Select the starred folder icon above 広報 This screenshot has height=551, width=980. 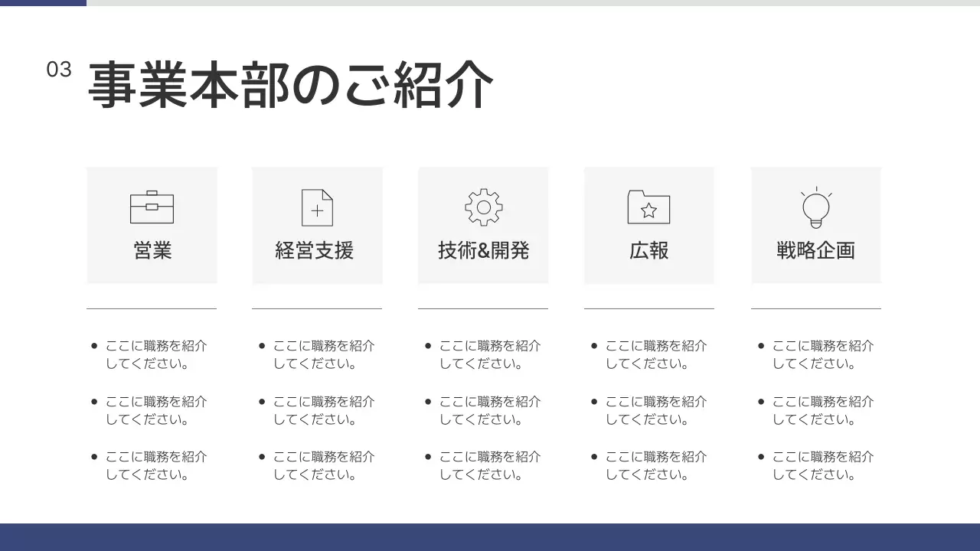pyautogui.click(x=648, y=206)
